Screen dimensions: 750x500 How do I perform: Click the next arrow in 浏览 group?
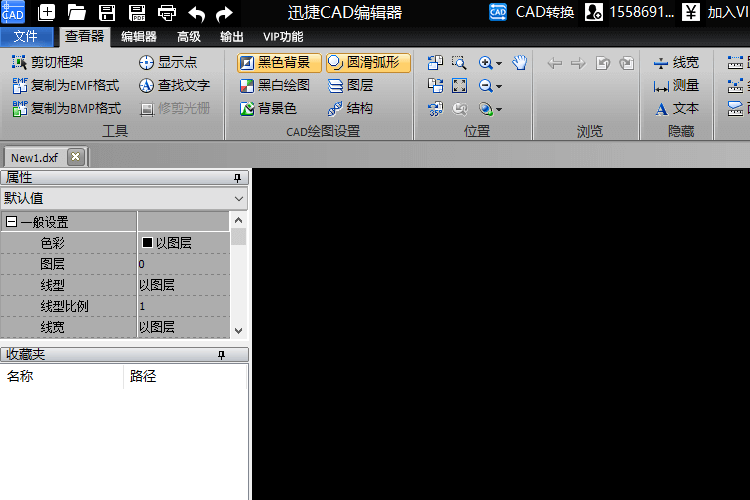[x=578, y=63]
